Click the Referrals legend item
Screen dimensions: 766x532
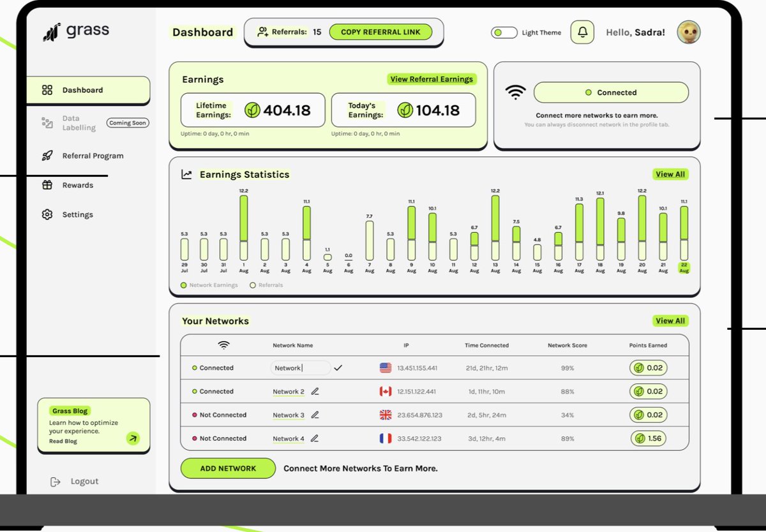tap(266, 285)
